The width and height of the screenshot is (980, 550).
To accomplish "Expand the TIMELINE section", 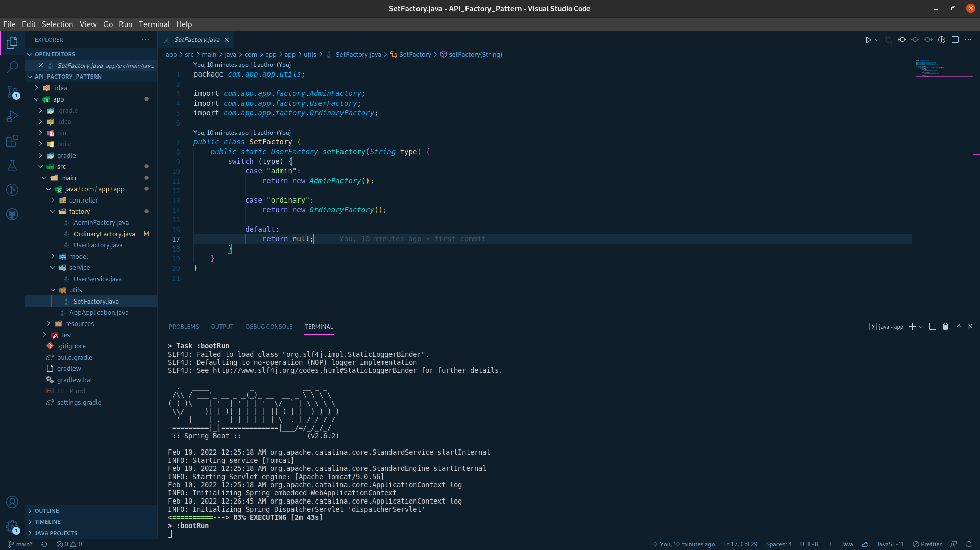I will click(91, 522).
